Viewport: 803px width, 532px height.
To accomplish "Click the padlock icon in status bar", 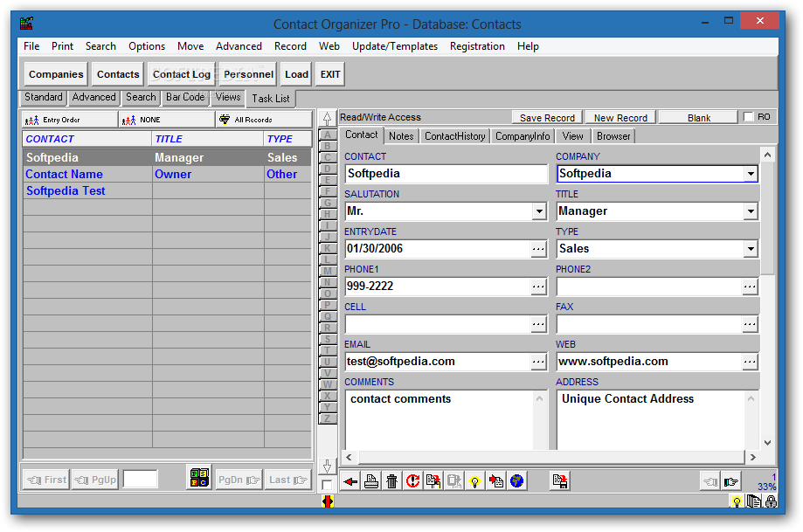I will (x=771, y=501).
